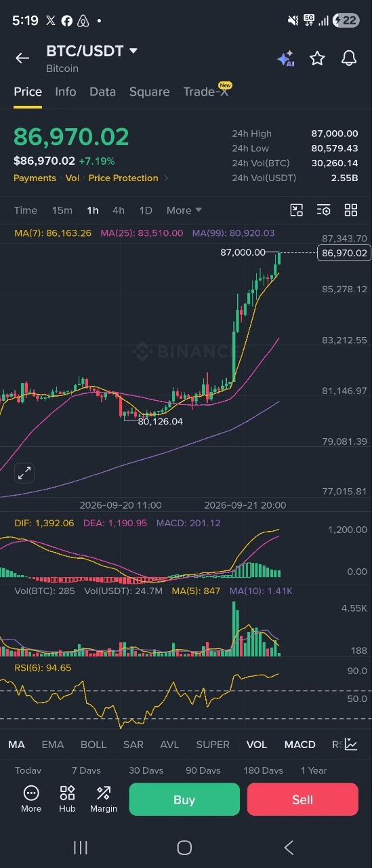This screenshot has width=372, height=868.
Task: Open the Margin trading icon
Action: click(104, 799)
